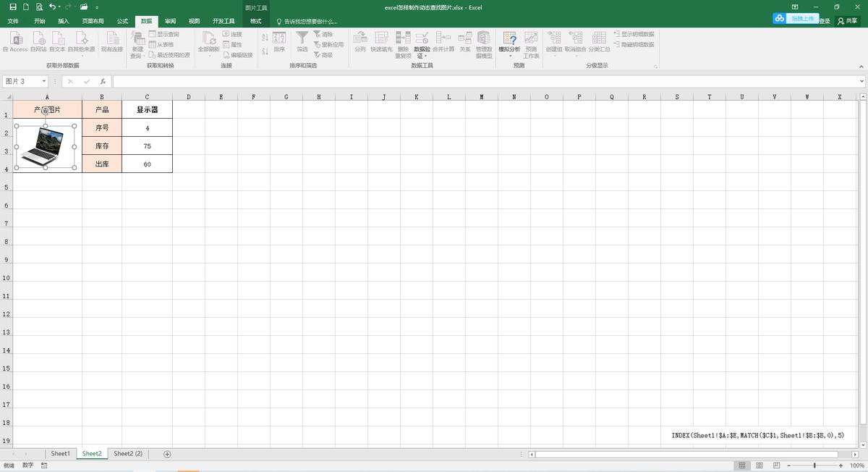Add a new sheet with plus button
Screen dimensions: 868x472
pos(167,454)
